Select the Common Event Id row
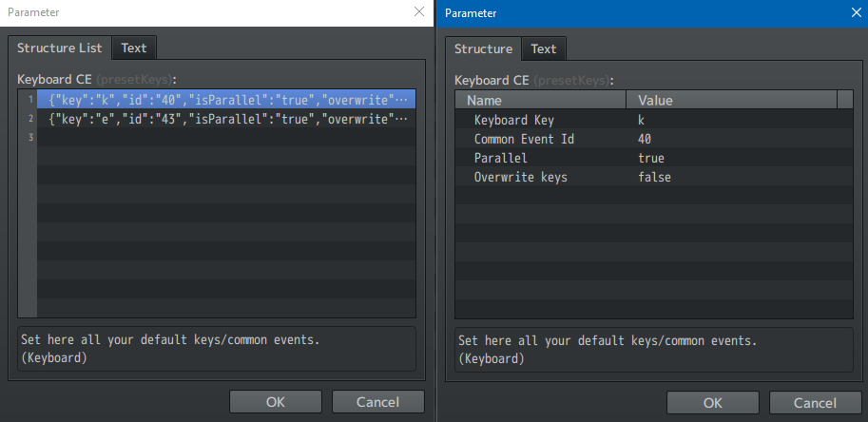This screenshot has width=868, height=422. [x=523, y=140]
